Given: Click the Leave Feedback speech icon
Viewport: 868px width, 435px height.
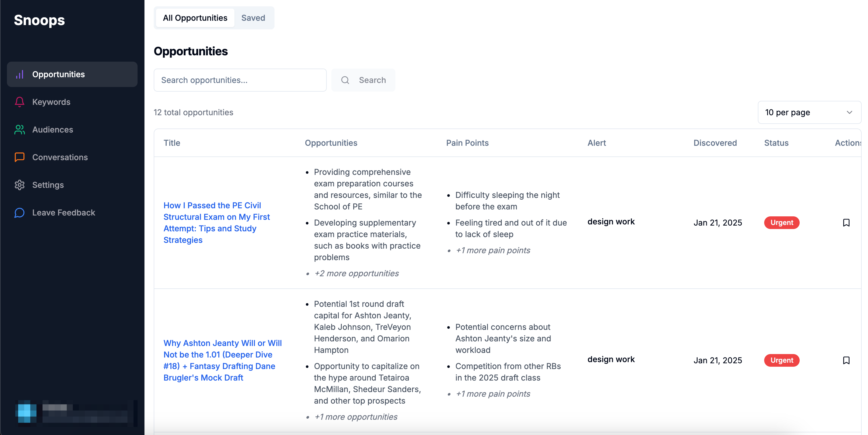Looking at the screenshot, I should point(20,212).
